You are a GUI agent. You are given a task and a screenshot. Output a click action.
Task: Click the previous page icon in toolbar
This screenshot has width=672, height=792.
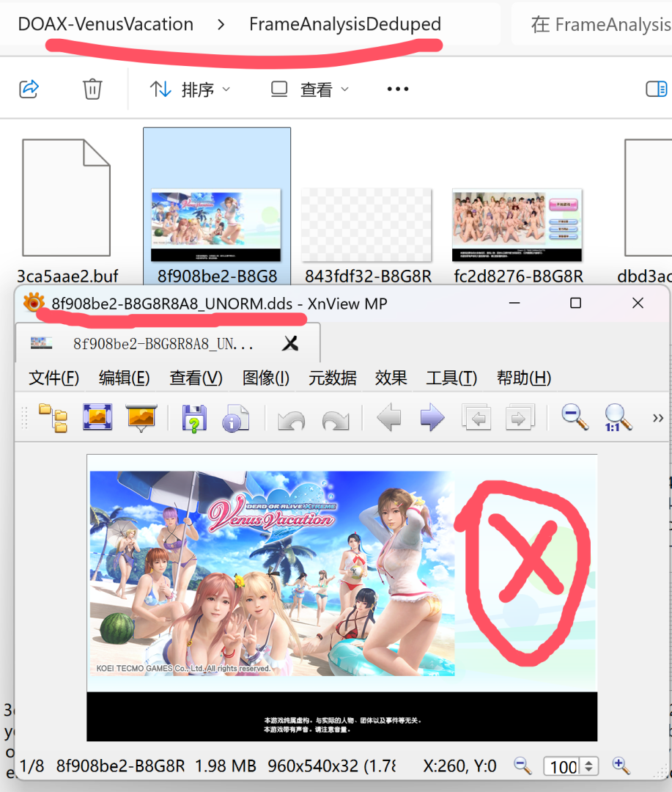476,418
